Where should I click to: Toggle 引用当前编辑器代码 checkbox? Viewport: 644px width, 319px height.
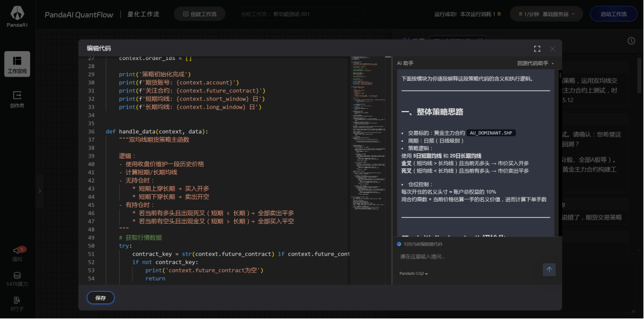pyautogui.click(x=399, y=244)
